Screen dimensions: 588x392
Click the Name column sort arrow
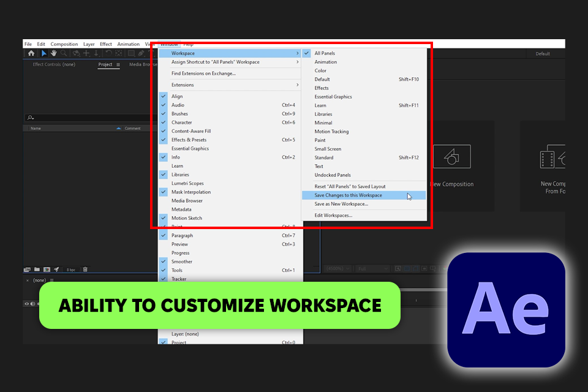pos(118,128)
